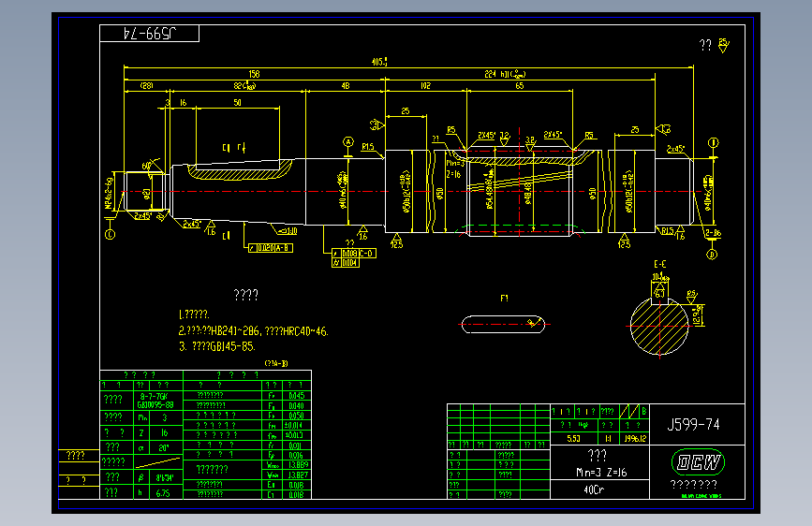
Task: Select the 102 dimension value
Action: [425, 86]
